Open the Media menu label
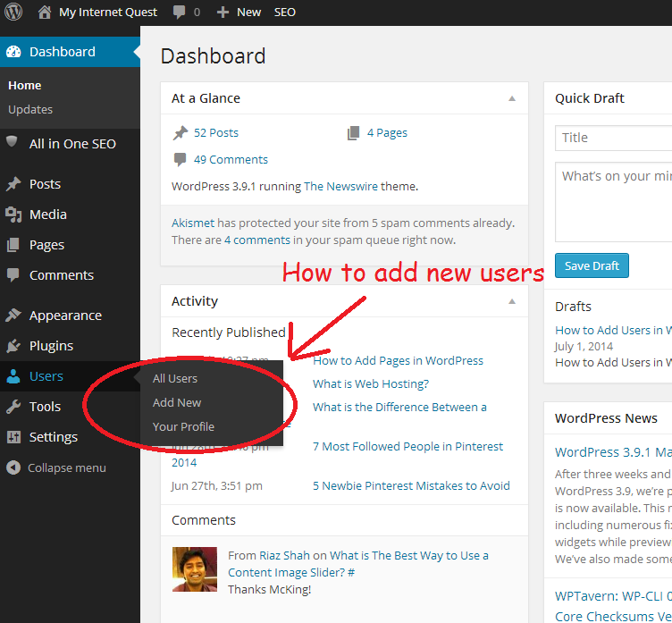Viewport: 672px width, 623px height. [48, 215]
